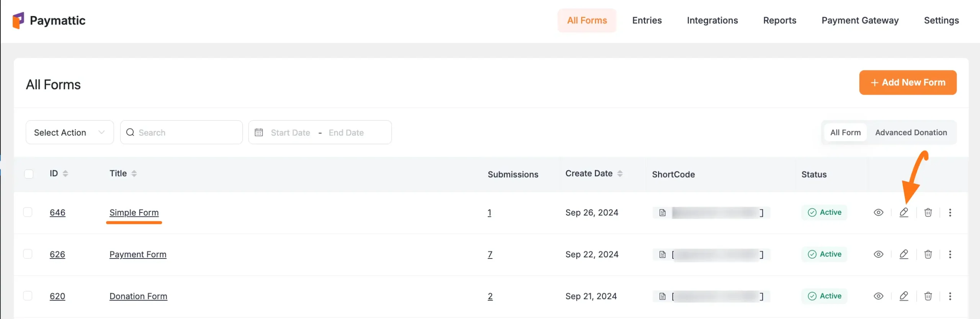The height and width of the screenshot is (319, 980).
Task: Open the Select Action dropdown
Action: click(69, 133)
